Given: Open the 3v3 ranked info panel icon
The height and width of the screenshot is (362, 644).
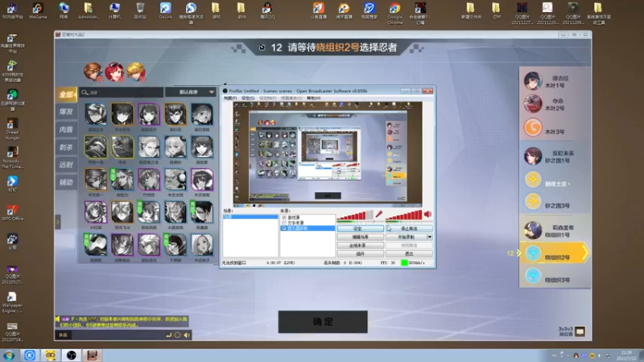Looking at the screenshot, I should 580,331.
